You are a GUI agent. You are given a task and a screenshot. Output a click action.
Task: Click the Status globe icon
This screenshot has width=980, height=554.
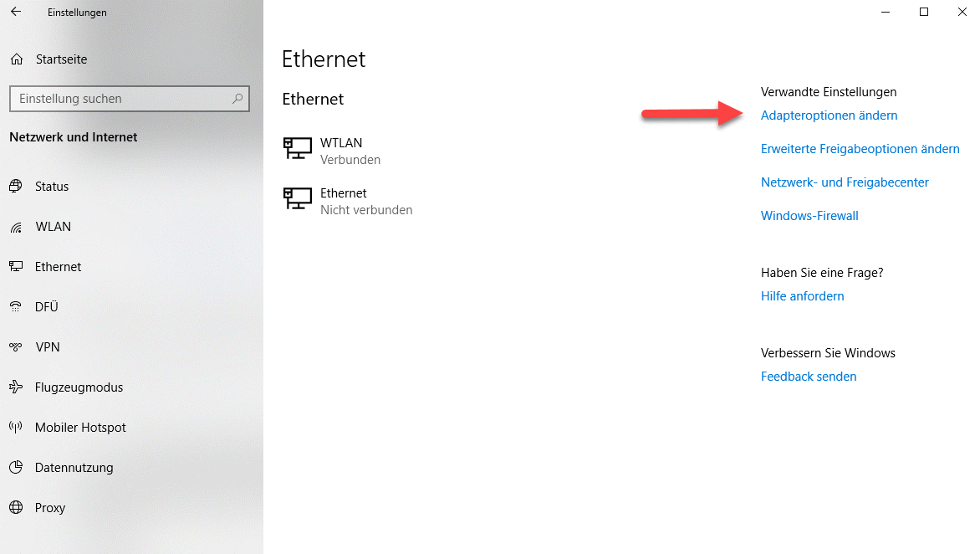tap(16, 187)
